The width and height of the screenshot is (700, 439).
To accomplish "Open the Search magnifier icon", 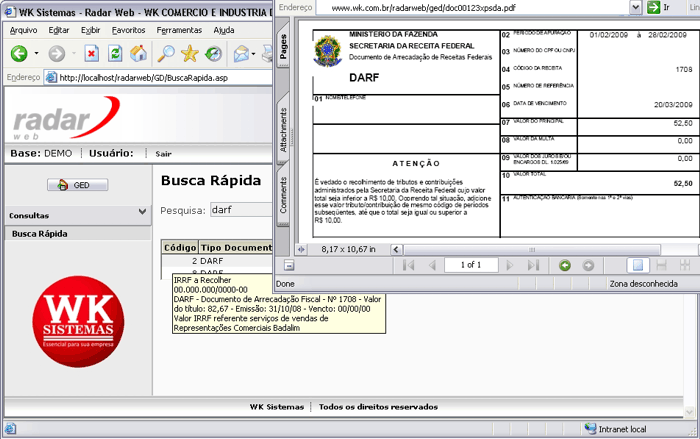I will [x=165, y=53].
